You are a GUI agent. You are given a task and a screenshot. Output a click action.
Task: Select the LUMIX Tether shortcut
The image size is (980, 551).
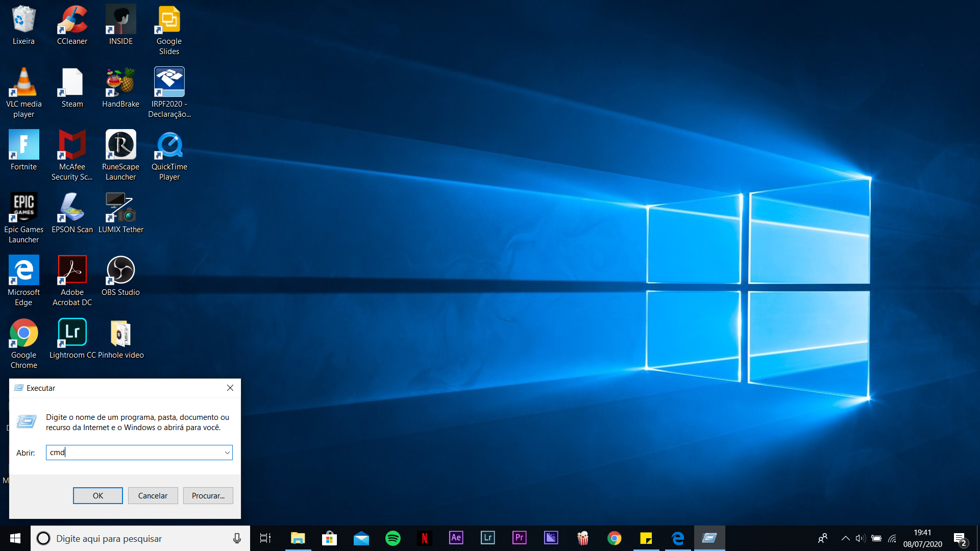click(121, 213)
